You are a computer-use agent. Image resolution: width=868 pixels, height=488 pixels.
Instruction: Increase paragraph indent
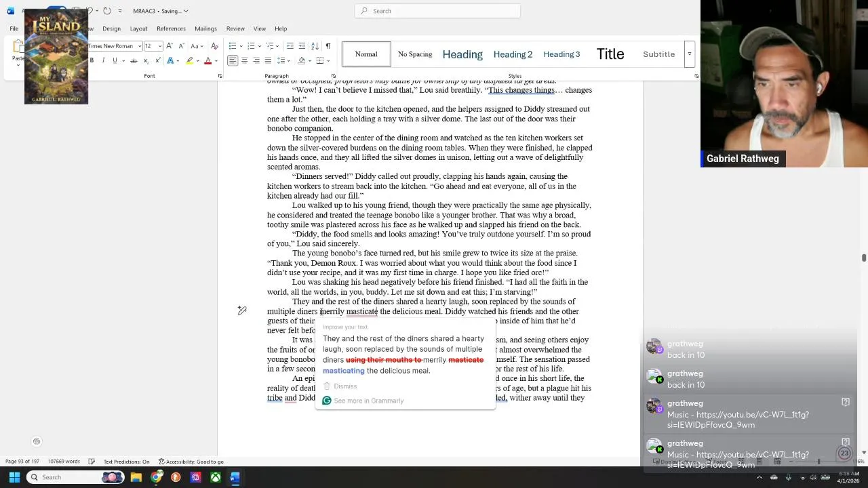click(x=302, y=46)
